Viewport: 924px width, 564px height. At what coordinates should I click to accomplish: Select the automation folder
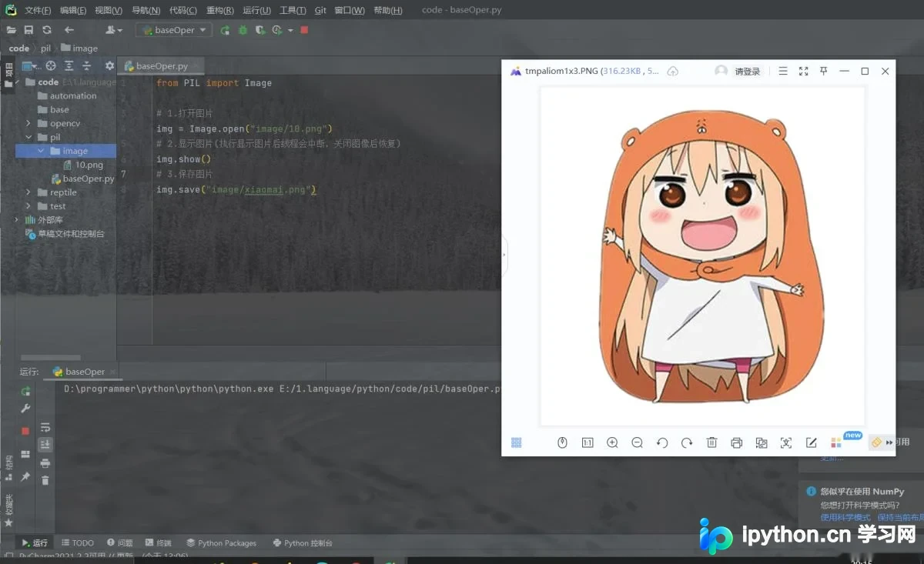point(66,96)
